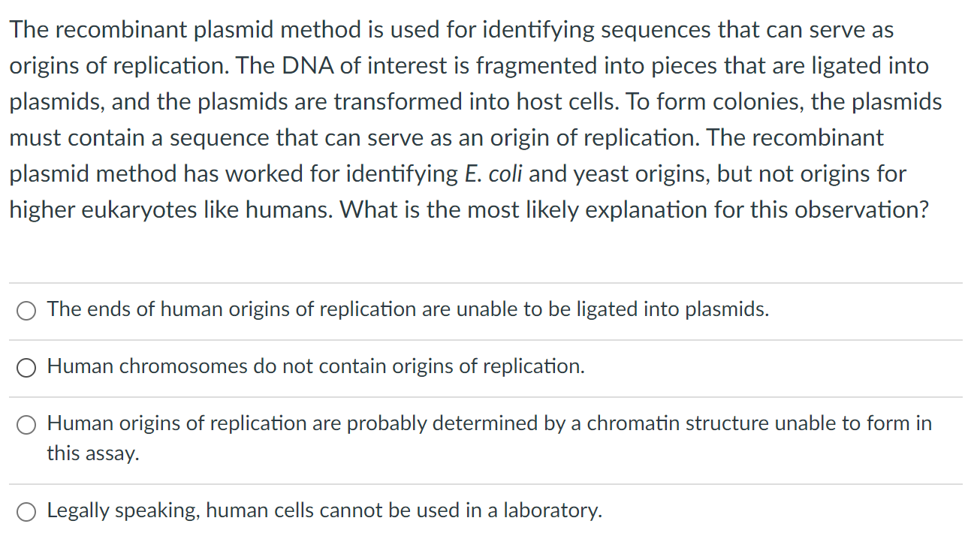Screen dimensions: 968x560
Task: Click the chromatin structure answer text
Action: pyautogui.click(x=488, y=423)
